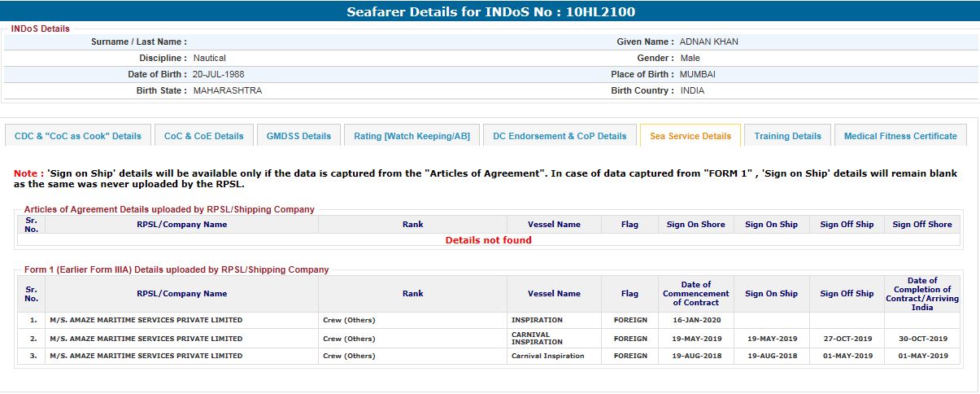Viewport: 980px width, 394px height.
Task: Select Rating [Watch Keeping/AB] tab
Action: pyautogui.click(x=412, y=136)
